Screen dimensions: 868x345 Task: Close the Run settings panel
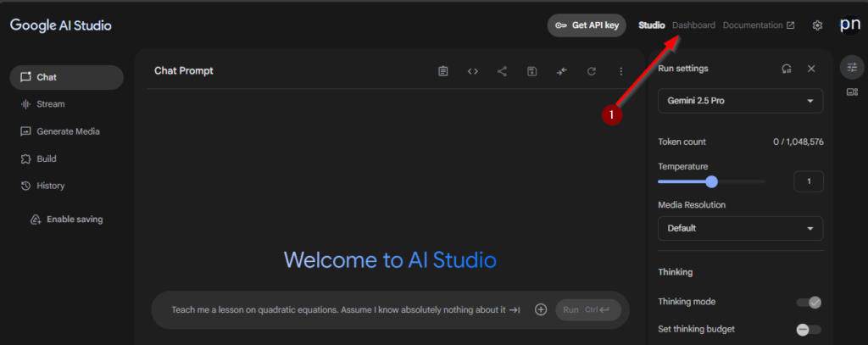pyautogui.click(x=811, y=69)
